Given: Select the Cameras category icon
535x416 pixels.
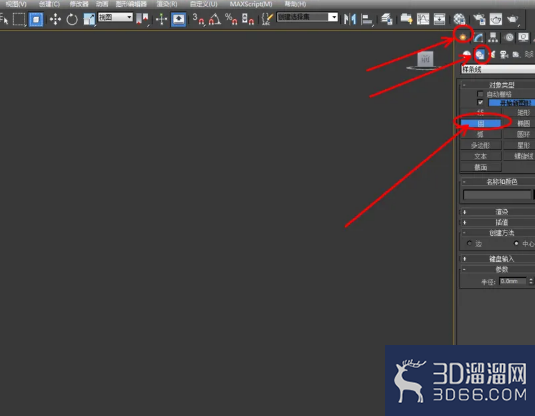Looking at the screenshot, I should coord(504,54).
